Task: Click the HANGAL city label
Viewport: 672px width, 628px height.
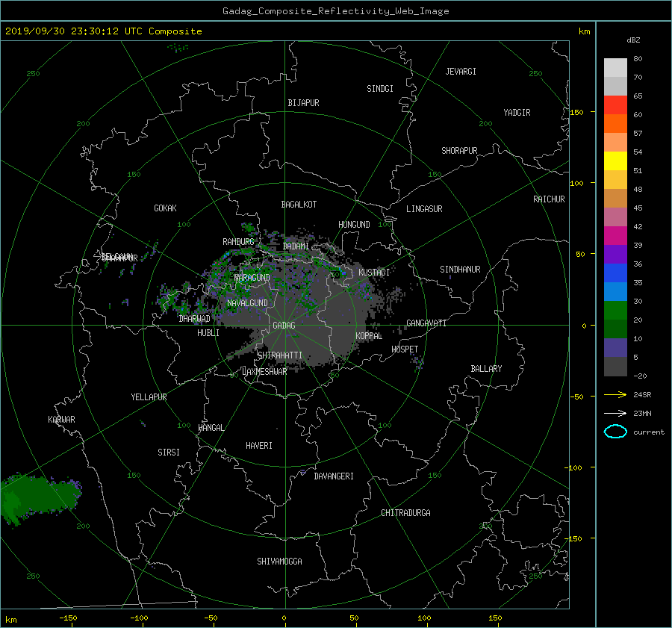Action: pos(211,428)
